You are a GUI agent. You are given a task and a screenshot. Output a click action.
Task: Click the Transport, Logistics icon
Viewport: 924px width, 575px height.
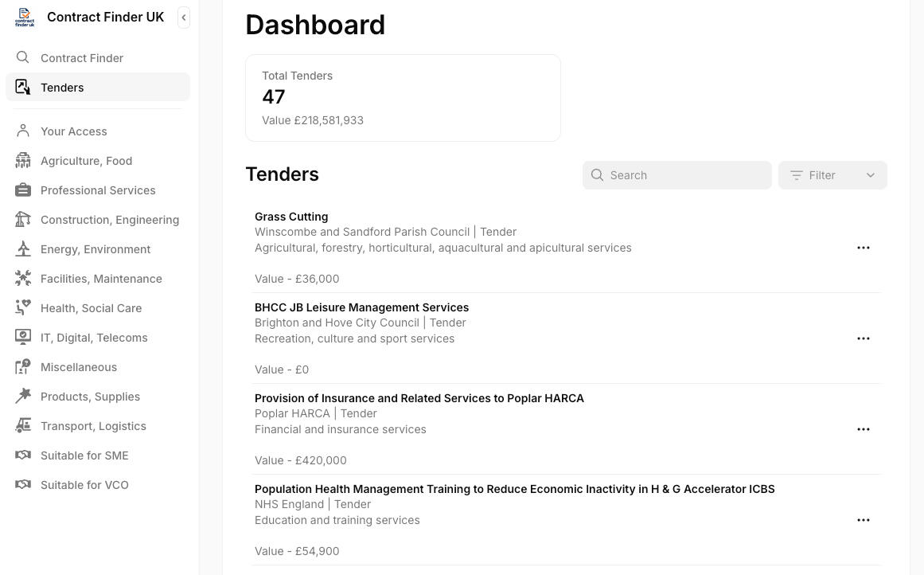coord(23,425)
